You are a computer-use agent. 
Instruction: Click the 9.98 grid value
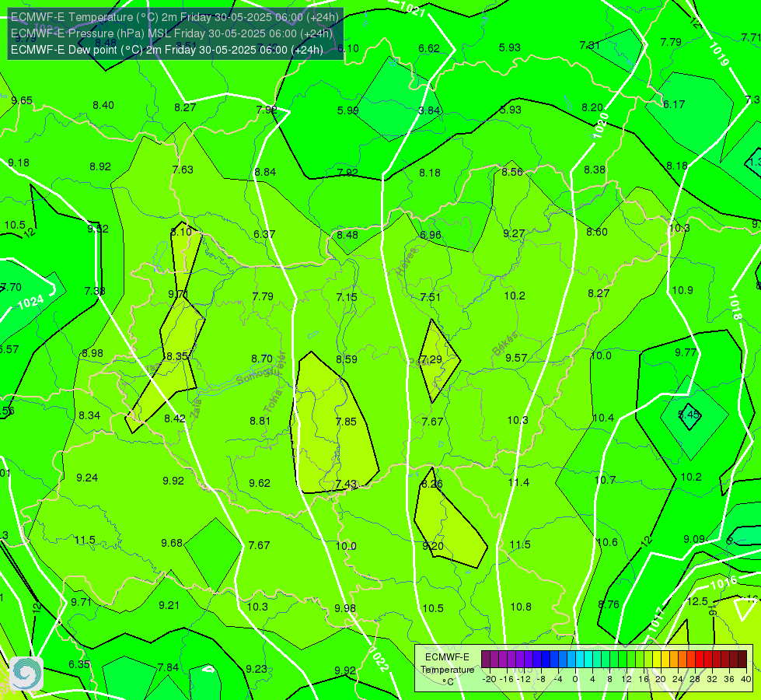click(345, 608)
